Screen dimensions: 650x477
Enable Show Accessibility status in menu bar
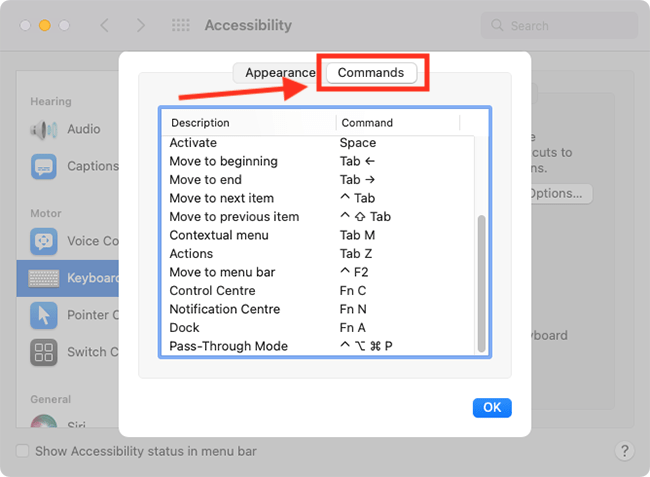coord(22,450)
